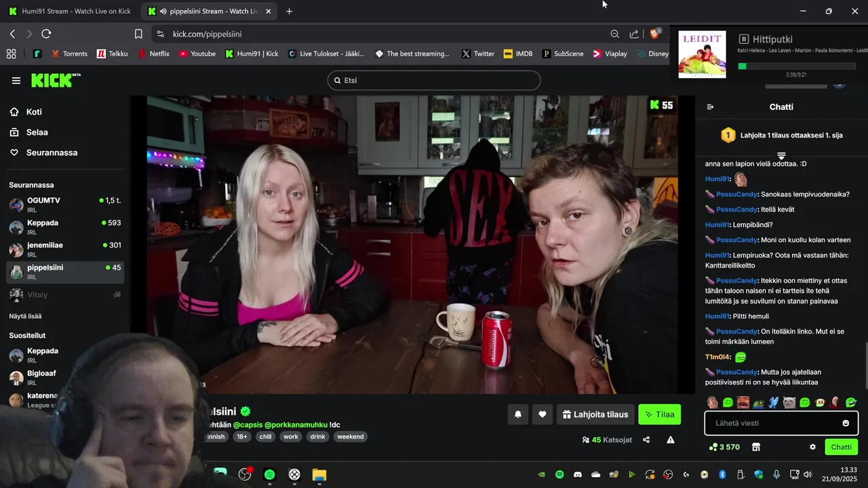The width and height of the screenshot is (868, 488).
Task: Click the Lahjoita tilaus button
Action: [595, 414]
